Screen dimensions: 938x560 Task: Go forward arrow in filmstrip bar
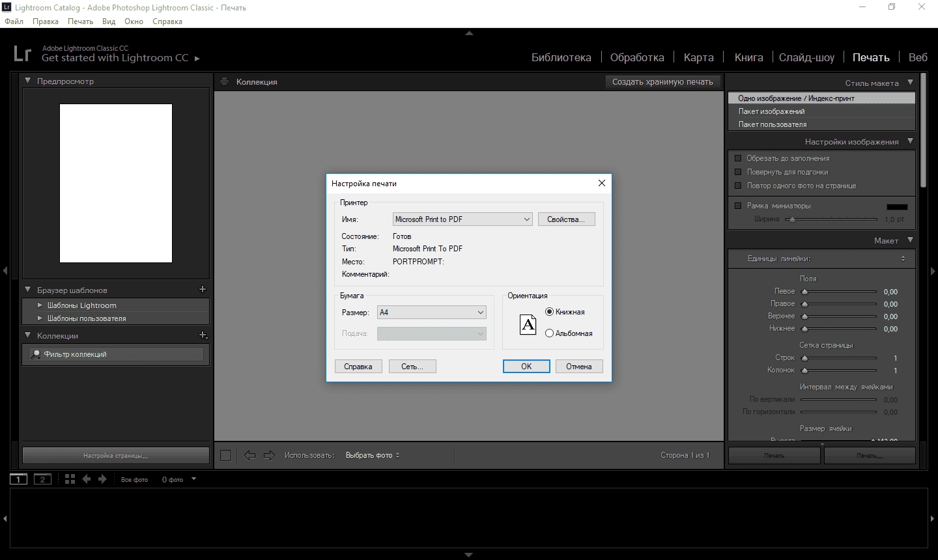[102, 479]
